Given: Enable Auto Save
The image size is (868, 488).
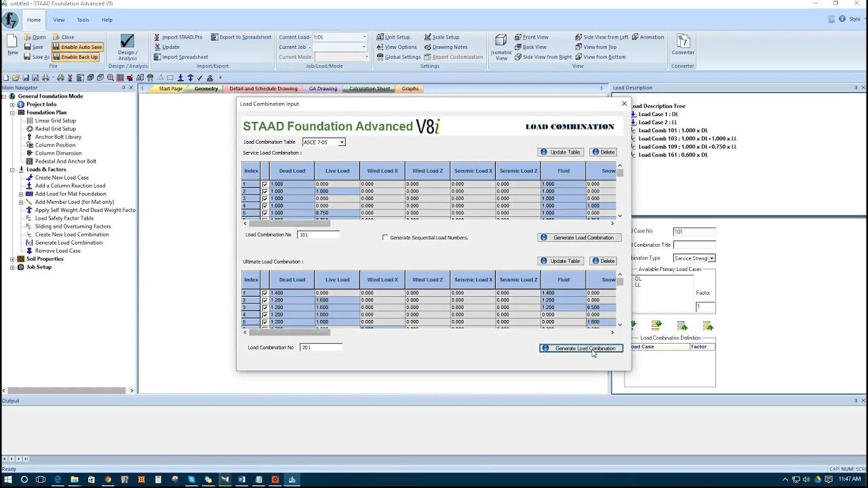Looking at the screenshot, I should [77, 47].
